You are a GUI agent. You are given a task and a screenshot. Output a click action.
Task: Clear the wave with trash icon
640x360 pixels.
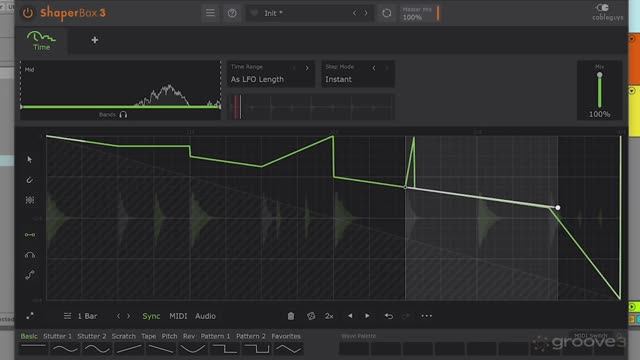291,316
